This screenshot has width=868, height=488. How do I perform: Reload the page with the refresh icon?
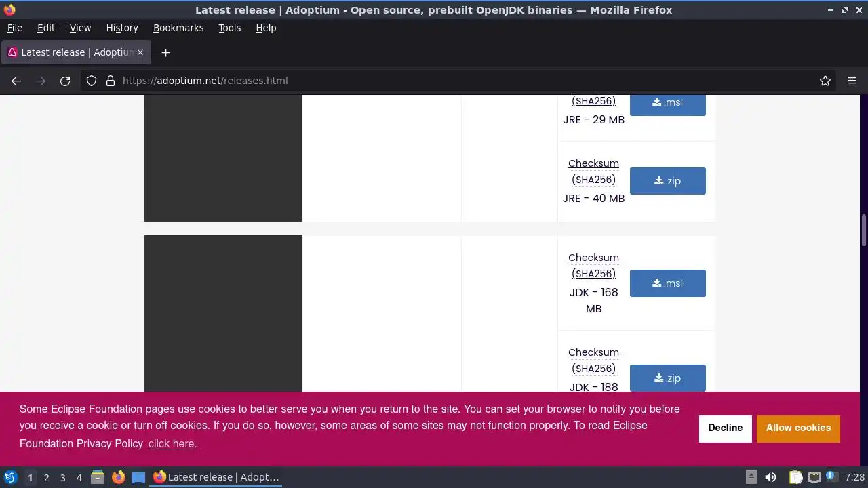(65, 81)
